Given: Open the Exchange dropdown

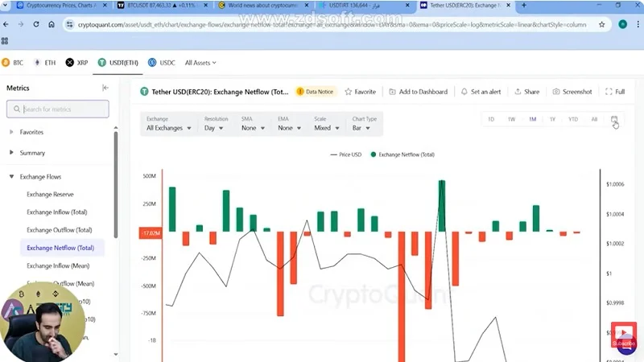Looking at the screenshot, I should (x=169, y=127).
